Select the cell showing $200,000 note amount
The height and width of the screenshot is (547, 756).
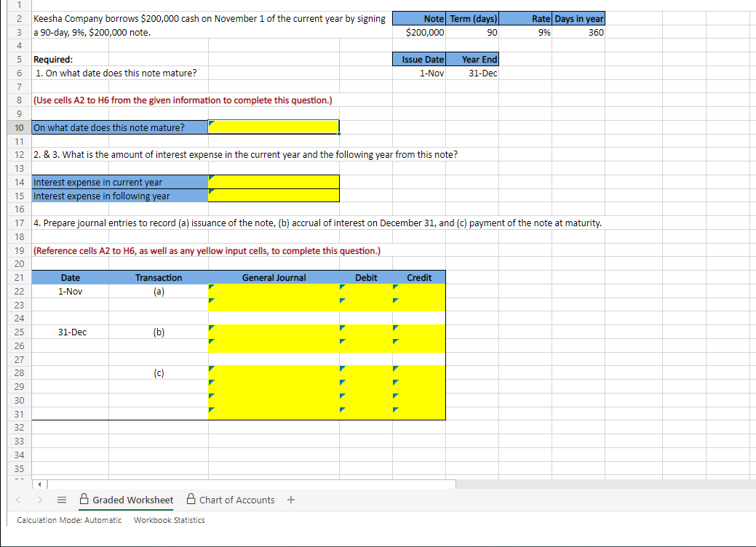tap(419, 31)
